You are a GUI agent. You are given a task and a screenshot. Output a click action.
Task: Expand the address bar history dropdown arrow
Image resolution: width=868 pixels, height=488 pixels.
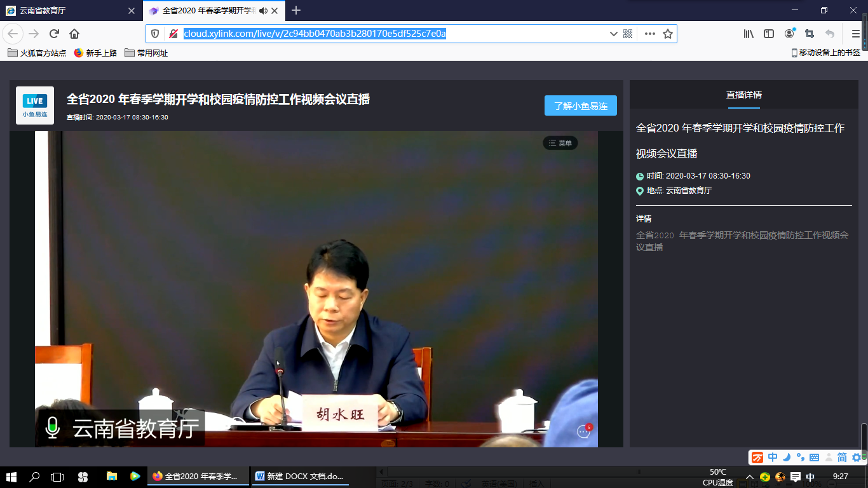[613, 34]
